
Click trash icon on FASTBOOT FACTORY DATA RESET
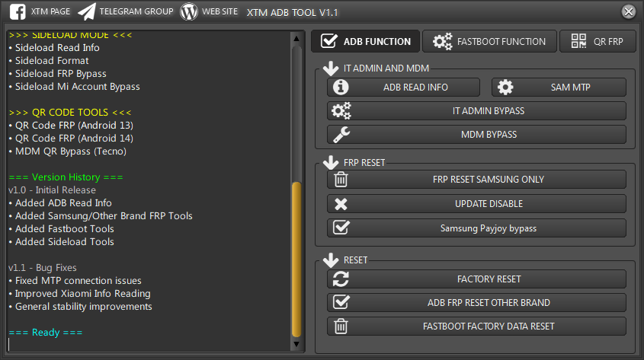pyautogui.click(x=341, y=327)
